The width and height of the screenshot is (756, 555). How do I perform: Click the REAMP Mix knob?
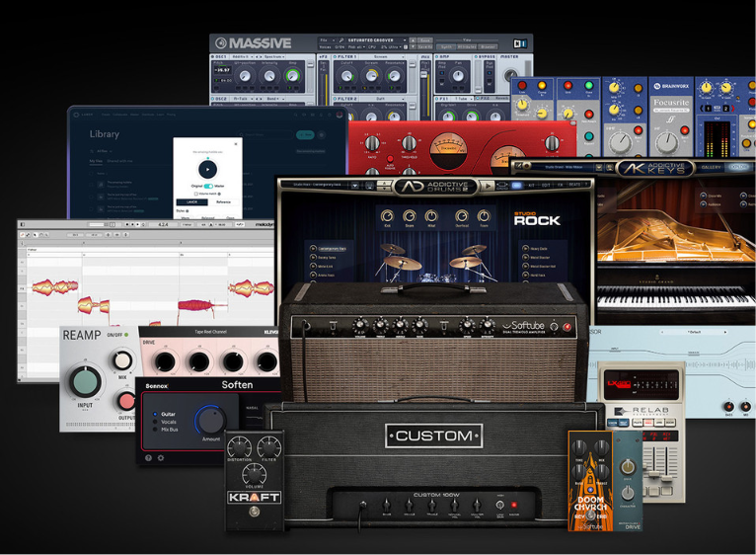(x=122, y=360)
